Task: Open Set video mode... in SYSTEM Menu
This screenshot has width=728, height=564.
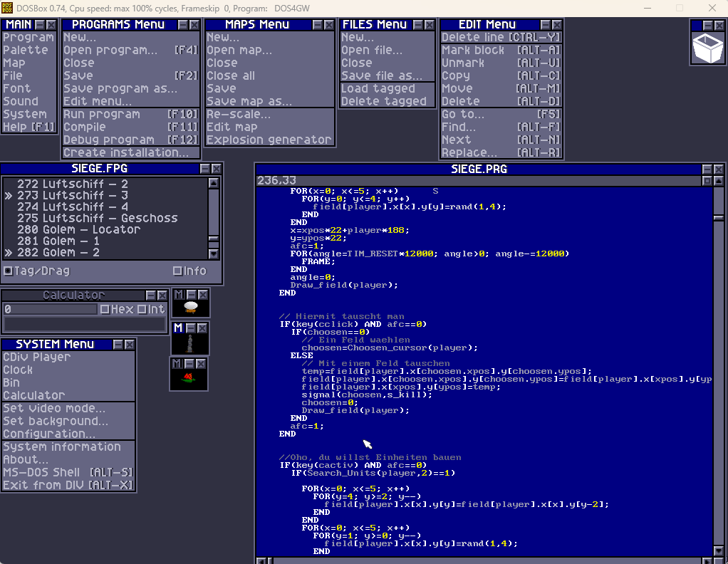Action: pos(68,409)
